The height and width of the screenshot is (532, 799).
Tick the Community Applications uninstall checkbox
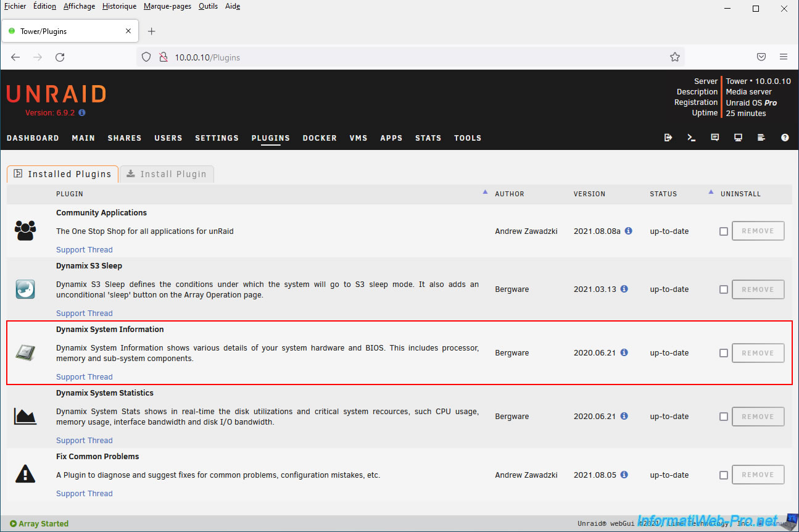click(724, 231)
